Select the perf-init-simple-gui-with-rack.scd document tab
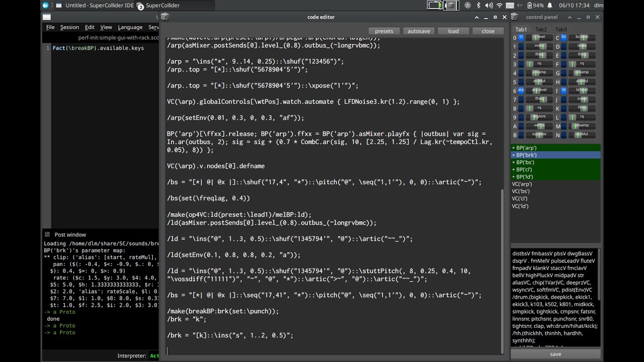This screenshot has width=644, height=362. click(x=118, y=38)
